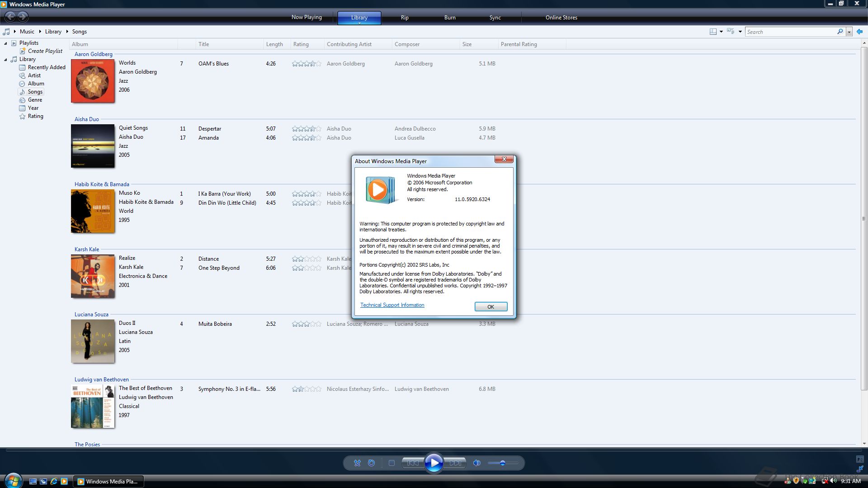Click the Realize album cover thumbnail
Viewport: 868px width, 488px height.
[x=93, y=276]
